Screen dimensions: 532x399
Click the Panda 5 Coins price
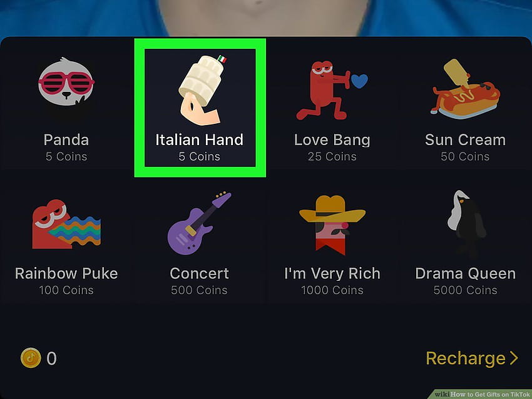(66, 156)
